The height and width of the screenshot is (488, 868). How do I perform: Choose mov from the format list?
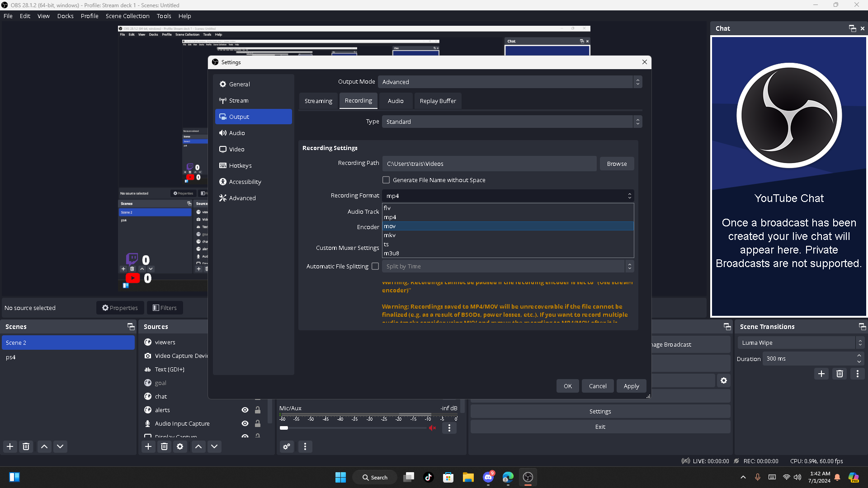pos(508,226)
